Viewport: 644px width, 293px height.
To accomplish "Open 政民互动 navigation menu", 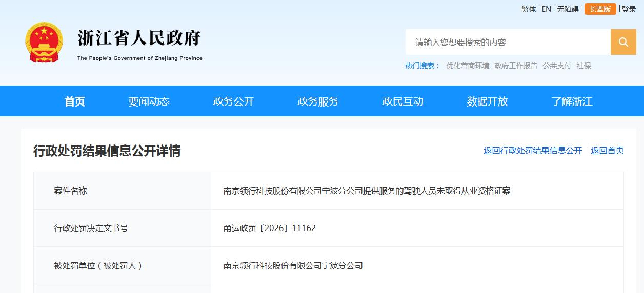I will (x=403, y=101).
